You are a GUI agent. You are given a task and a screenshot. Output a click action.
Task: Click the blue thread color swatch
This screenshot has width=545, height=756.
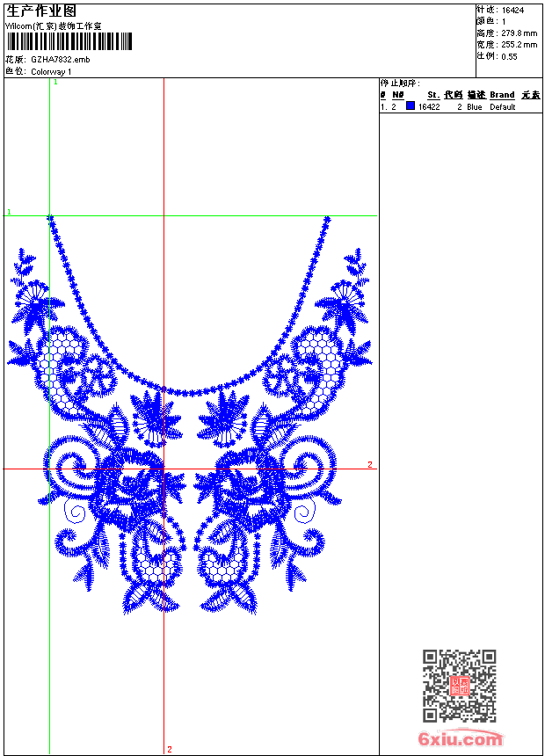(411, 106)
